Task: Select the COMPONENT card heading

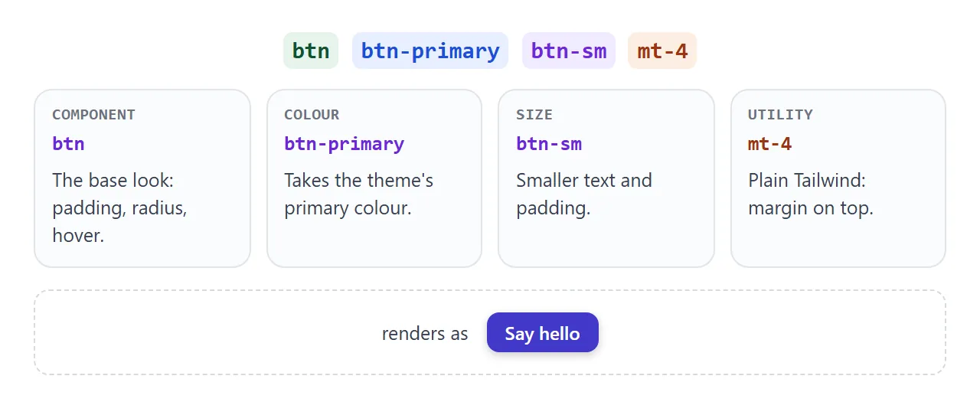Action: click(x=93, y=115)
